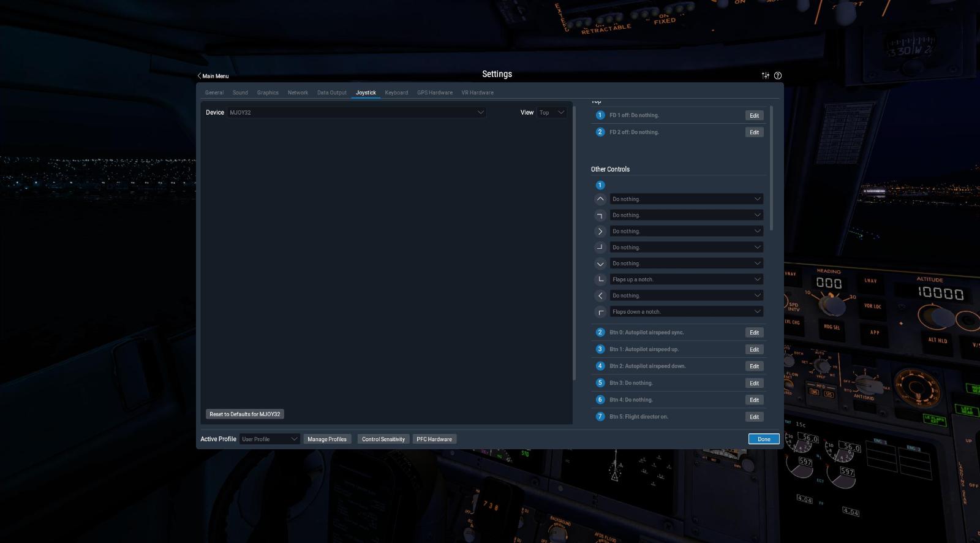980x543 pixels.
Task: Expand the hat up direction command dropdown
Action: (687, 199)
